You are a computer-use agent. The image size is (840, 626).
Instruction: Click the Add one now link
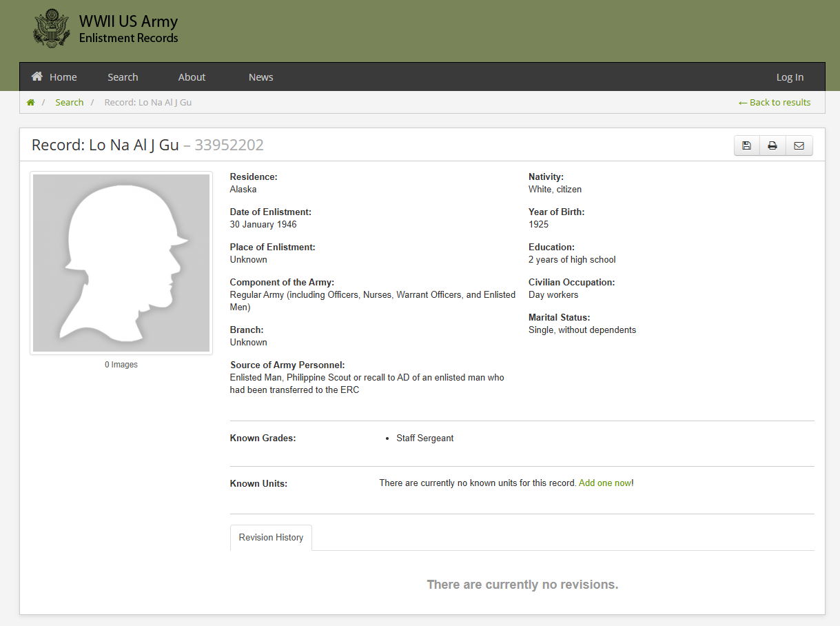pyautogui.click(x=604, y=483)
